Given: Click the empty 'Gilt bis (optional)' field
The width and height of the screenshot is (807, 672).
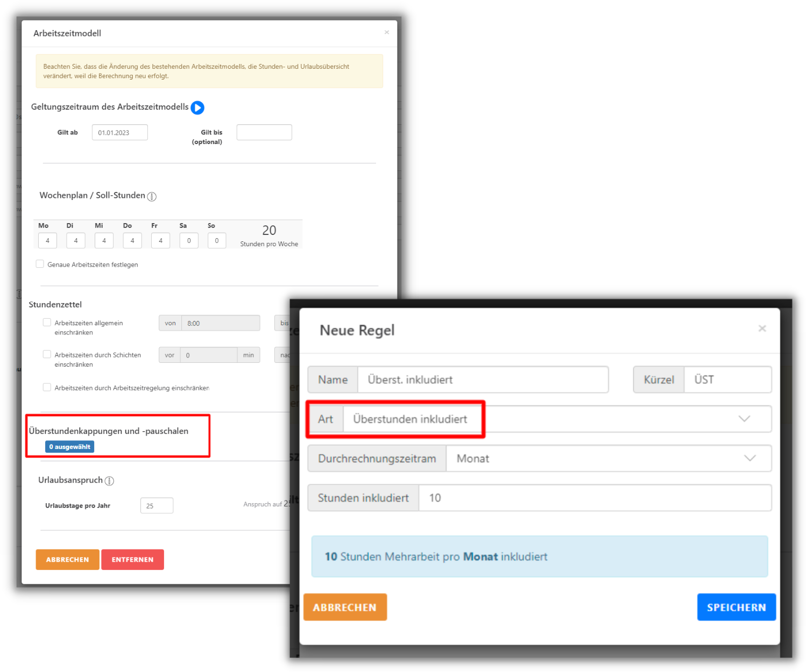Looking at the screenshot, I should point(264,132).
